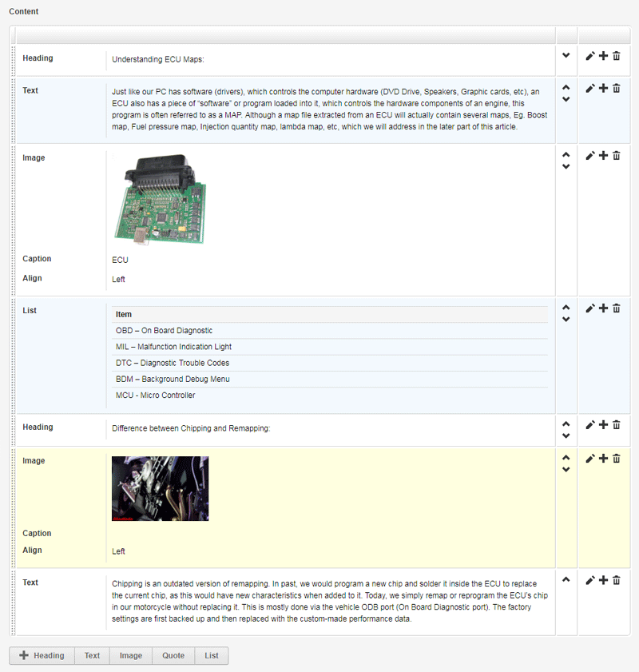
Task: Move the motorcycle image block down
Action: coord(566,469)
